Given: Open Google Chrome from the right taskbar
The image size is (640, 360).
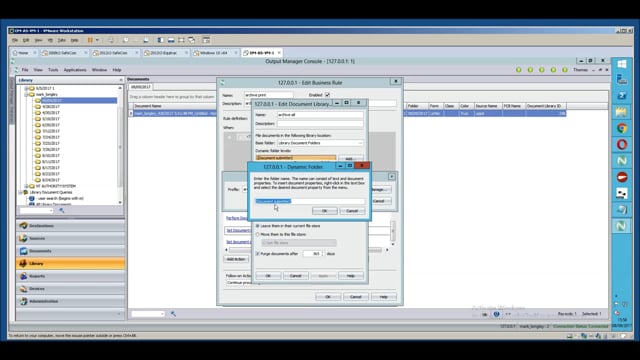Looking at the screenshot, I should (622, 129).
